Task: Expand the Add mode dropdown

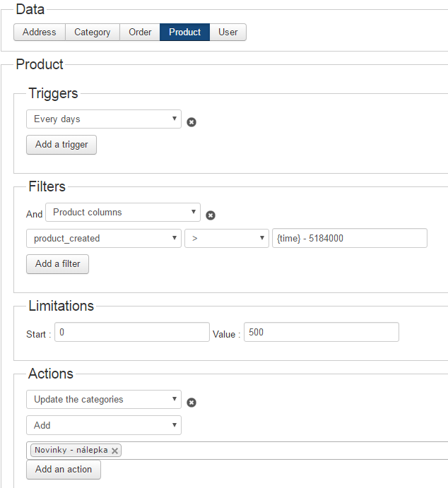Action: coord(104,426)
